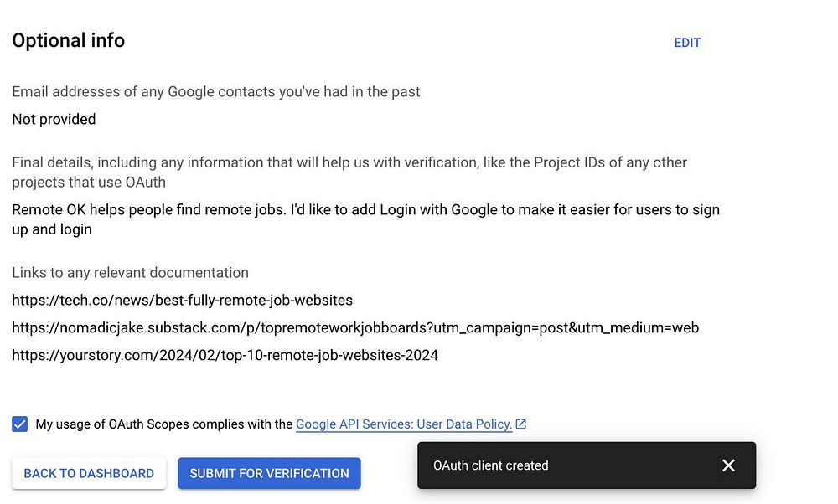838x504 pixels.
Task: Click the 'Optional info' section heading
Action: click(x=68, y=40)
